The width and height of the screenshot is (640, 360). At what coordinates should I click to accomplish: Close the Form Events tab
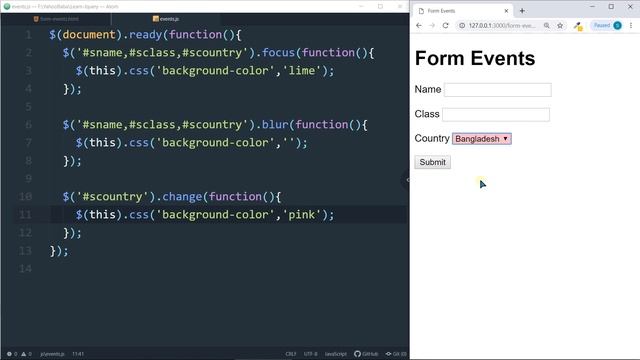(506, 11)
